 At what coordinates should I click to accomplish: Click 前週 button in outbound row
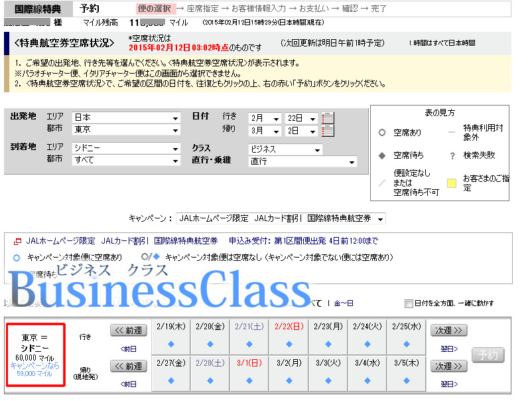[129, 330]
